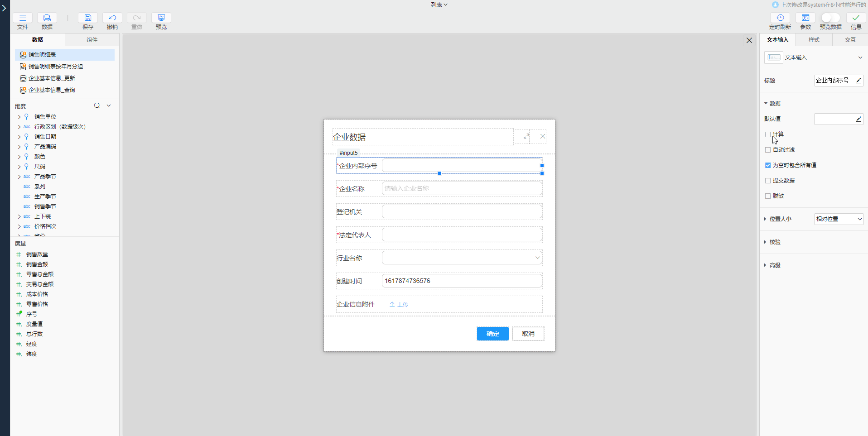Enable the auto filter (自动过滤) checkbox

coord(768,150)
